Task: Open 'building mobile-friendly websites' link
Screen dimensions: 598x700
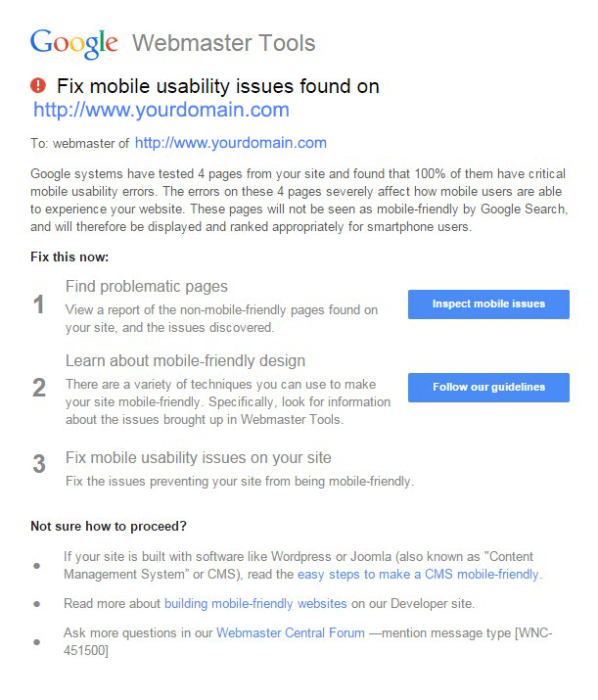Action: [255, 604]
